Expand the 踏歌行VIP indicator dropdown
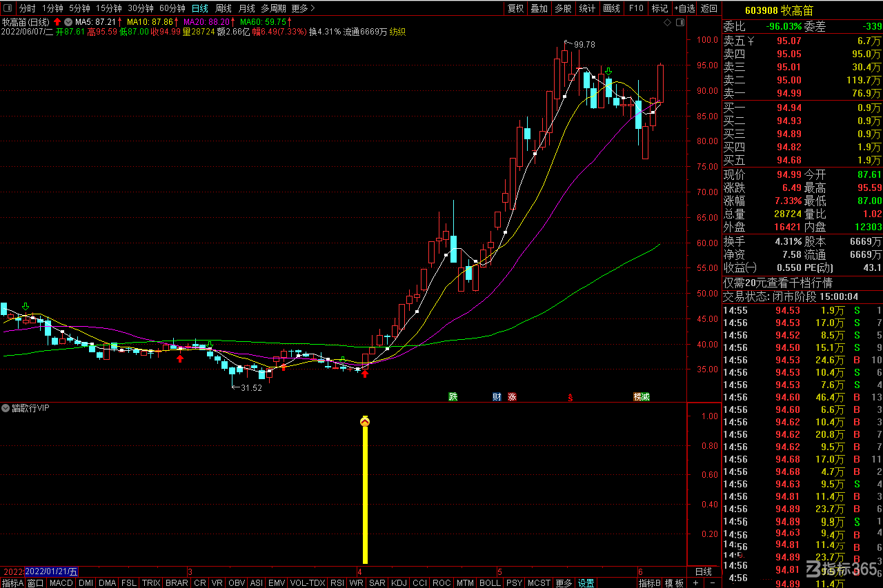 [6, 408]
